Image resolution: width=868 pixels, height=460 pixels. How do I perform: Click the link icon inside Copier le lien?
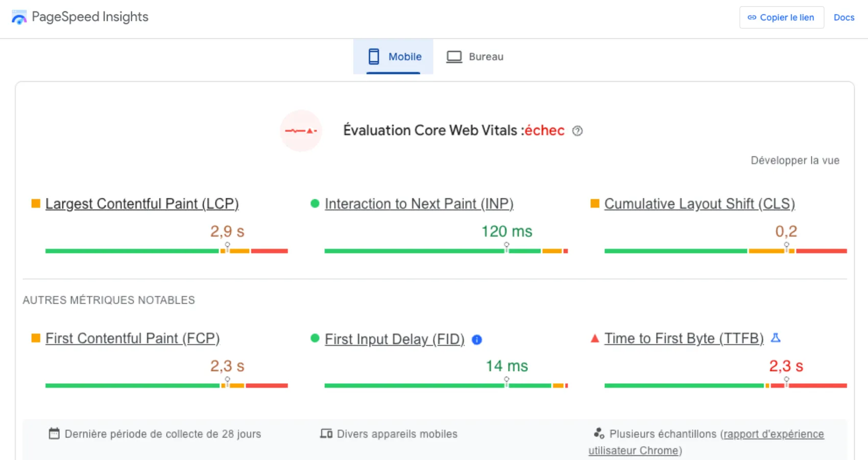click(x=752, y=17)
